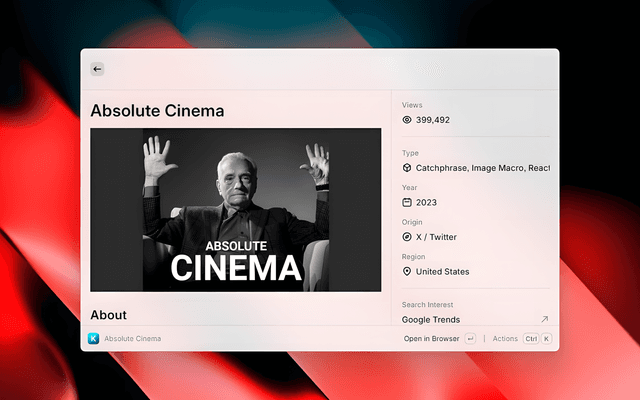Click the eye icon beside views count

tap(407, 120)
